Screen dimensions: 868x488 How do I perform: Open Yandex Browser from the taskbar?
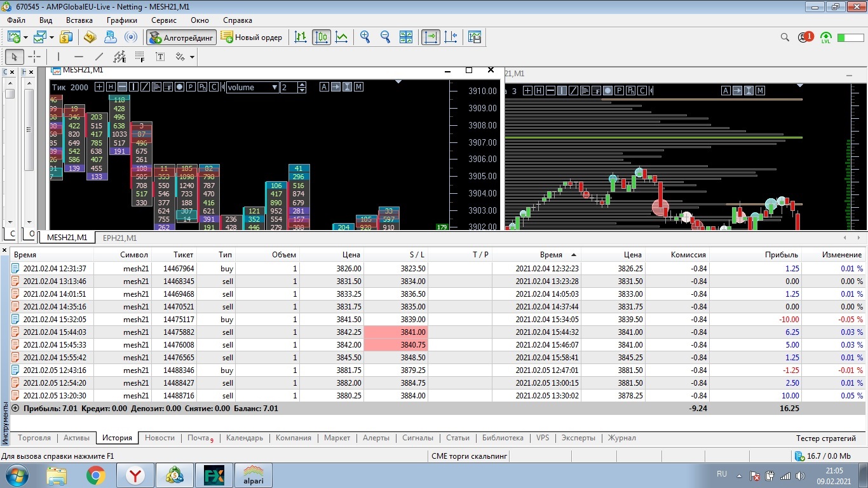coord(135,475)
